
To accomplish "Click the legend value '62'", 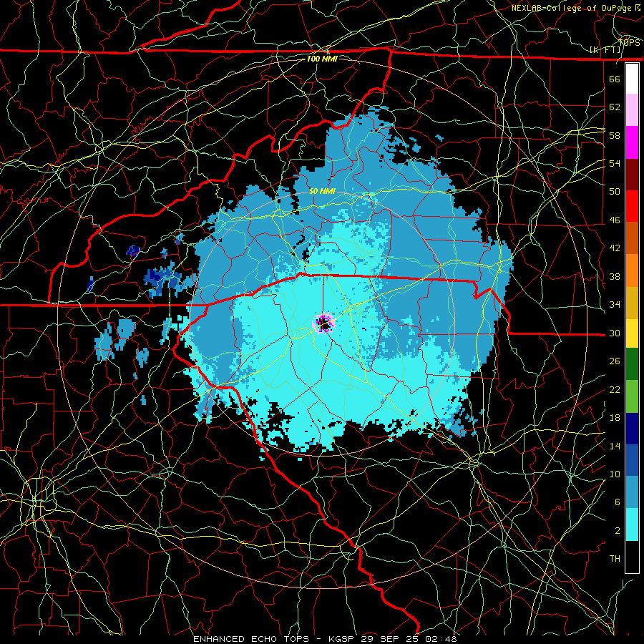I will pyautogui.click(x=615, y=107).
